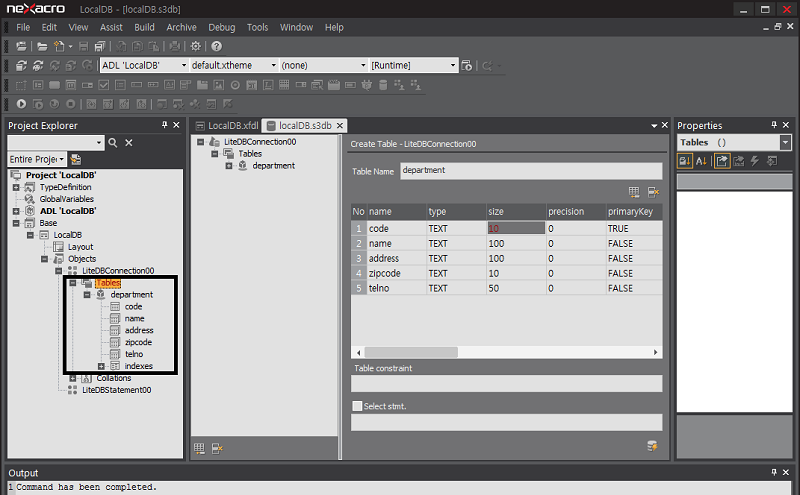Screen dimensions: 800x495
Task: Select the Dataset cylinder icon in the component toolbar
Action: [383, 85]
